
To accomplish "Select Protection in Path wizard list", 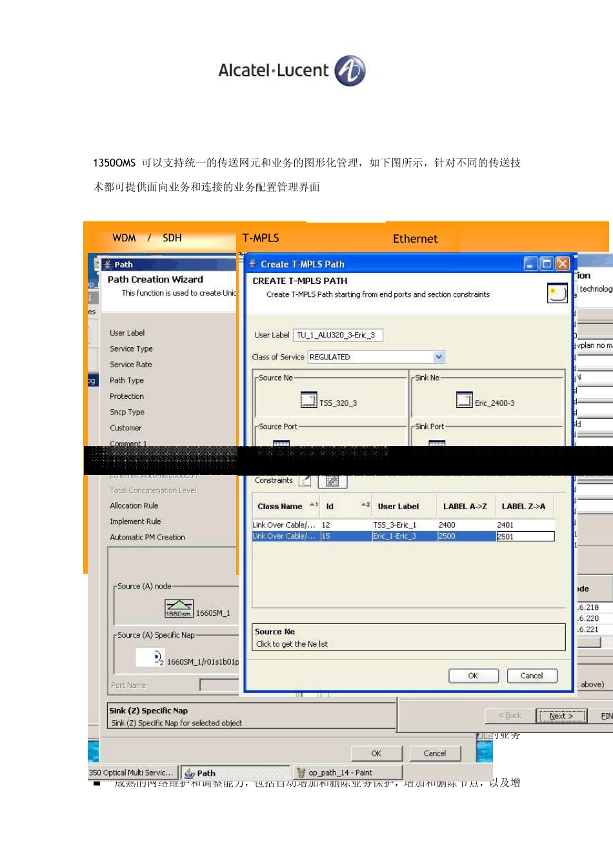I will (126, 396).
